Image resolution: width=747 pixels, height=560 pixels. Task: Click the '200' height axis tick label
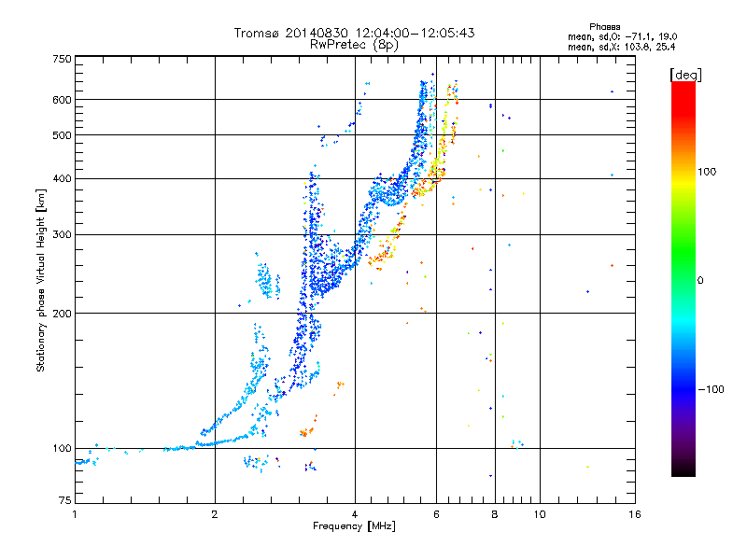(62, 314)
